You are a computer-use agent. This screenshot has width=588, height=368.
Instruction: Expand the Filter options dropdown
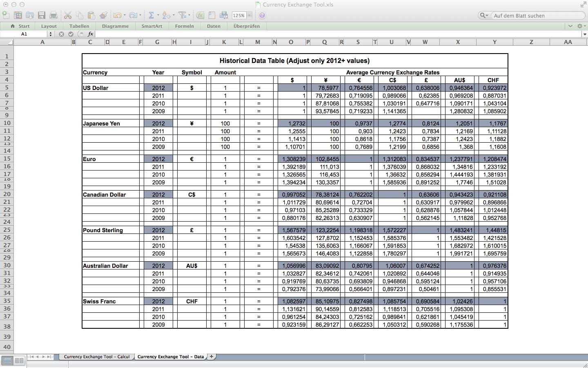tap(189, 15)
